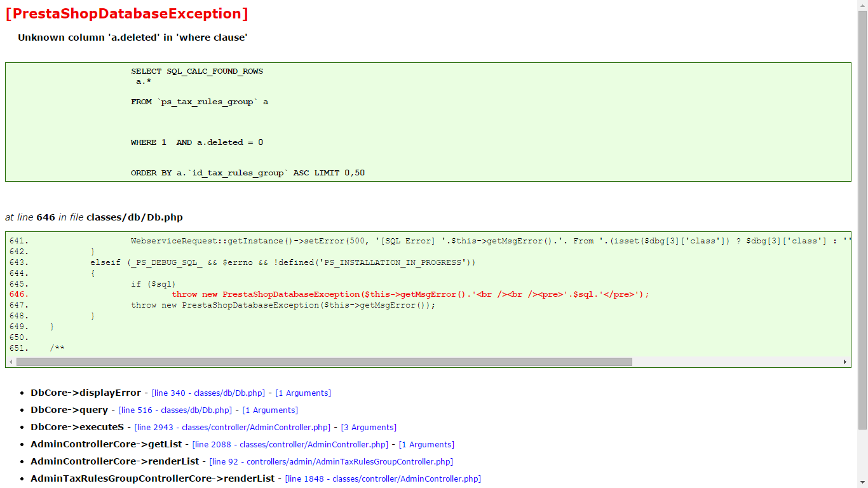The width and height of the screenshot is (868, 488).
Task: Open the line 516 classes/db/Db.php link
Action: (x=175, y=410)
